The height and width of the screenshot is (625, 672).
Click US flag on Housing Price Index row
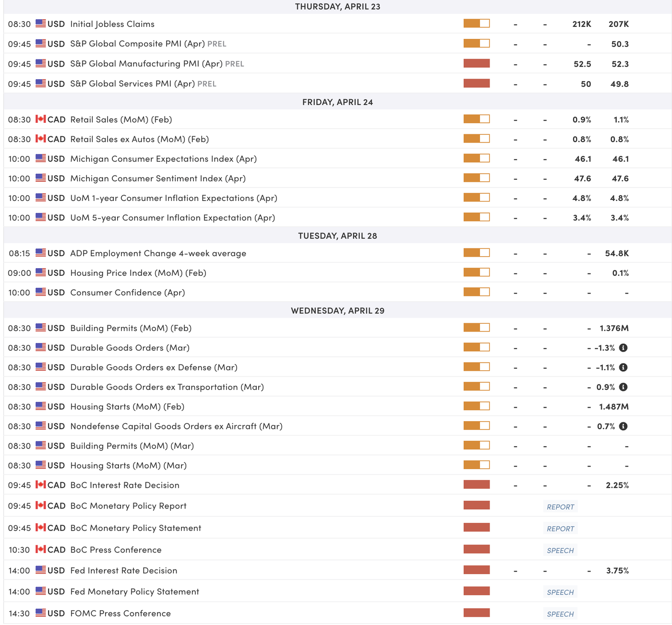click(41, 272)
